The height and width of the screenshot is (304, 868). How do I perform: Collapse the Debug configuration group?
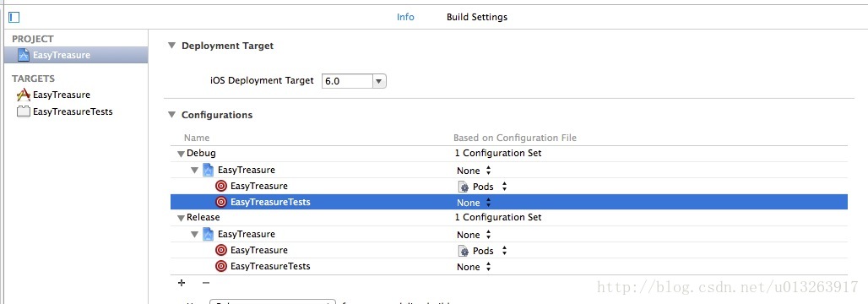(x=181, y=154)
